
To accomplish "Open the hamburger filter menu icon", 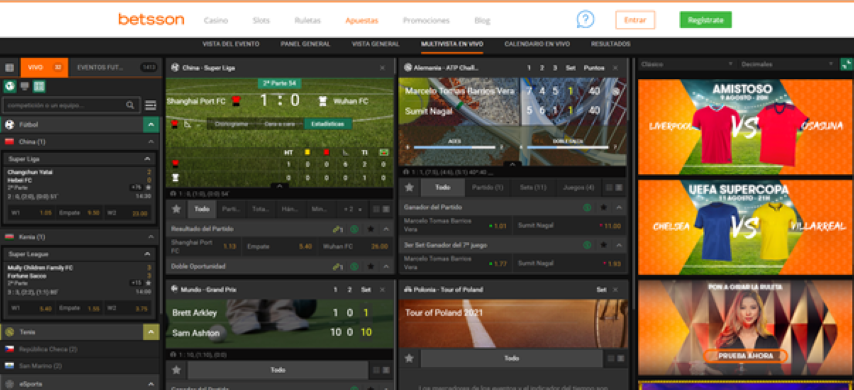I will point(151,105).
